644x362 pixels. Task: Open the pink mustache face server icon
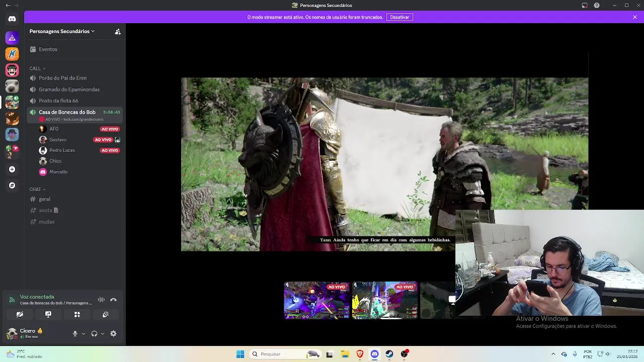(12, 70)
